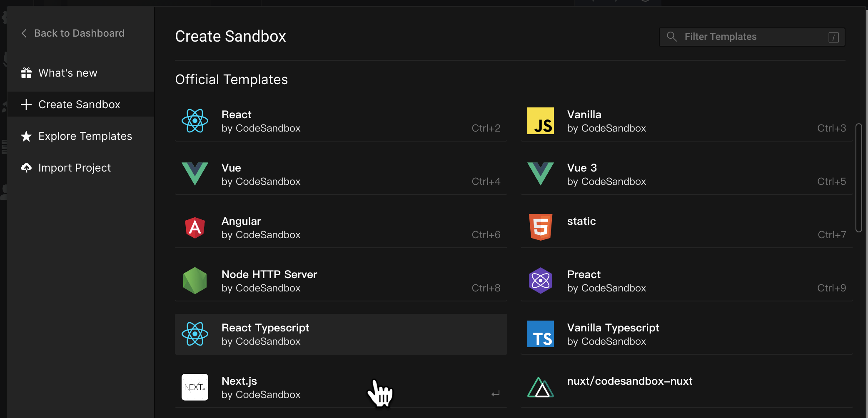Screen dimensions: 868x418
Task: Open nuxt/codesandbox-nuxt template name
Action: coord(630,381)
